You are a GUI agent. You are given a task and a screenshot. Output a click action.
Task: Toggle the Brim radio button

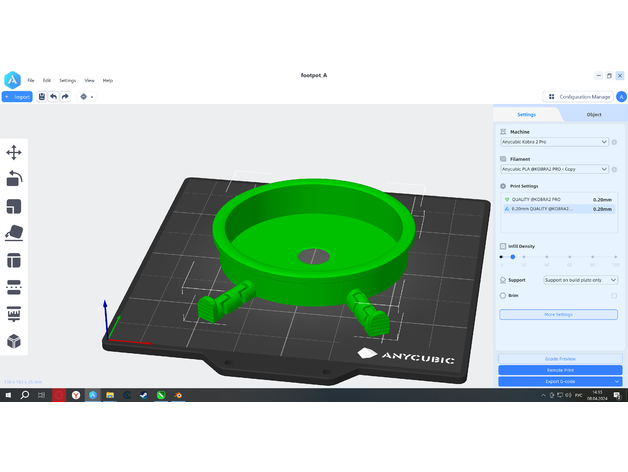(502, 295)
